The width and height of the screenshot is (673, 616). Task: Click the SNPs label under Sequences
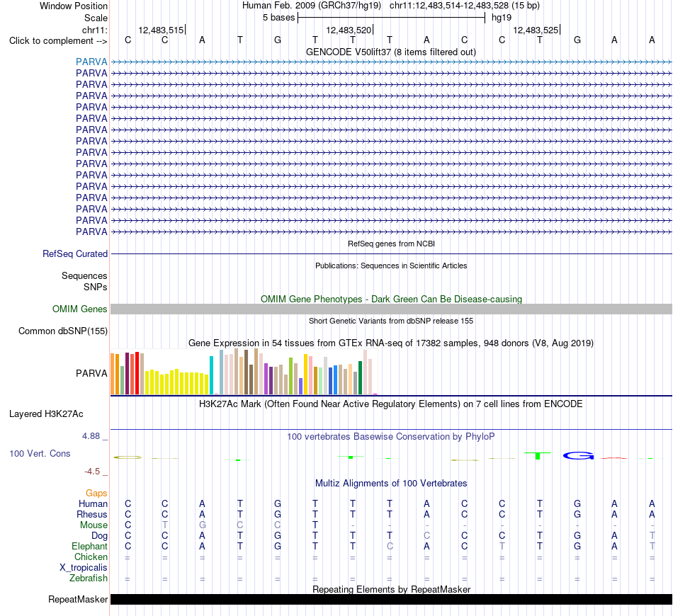96,287
